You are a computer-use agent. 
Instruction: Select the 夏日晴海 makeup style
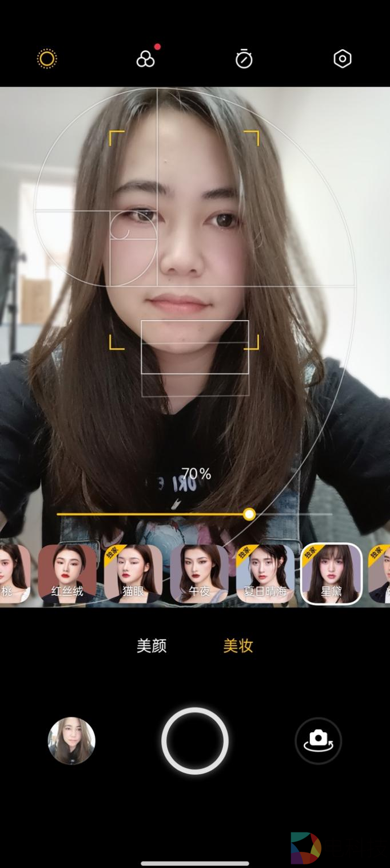pos(265,574)
